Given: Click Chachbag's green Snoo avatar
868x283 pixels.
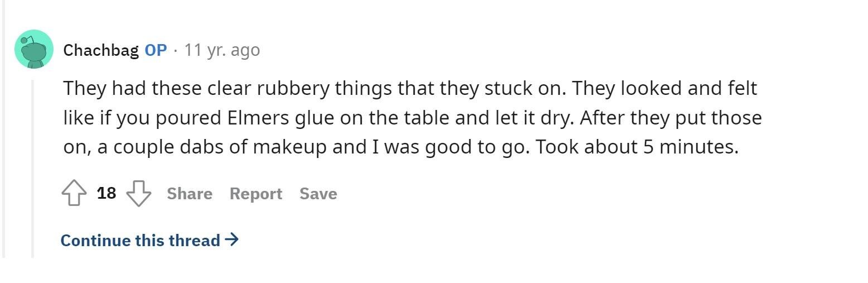Looking at the screenshot, I should tap(34, 49).
